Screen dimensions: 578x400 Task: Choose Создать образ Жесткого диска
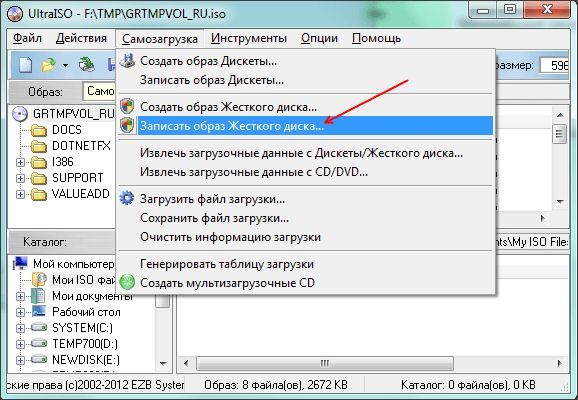tap(306, 107)
